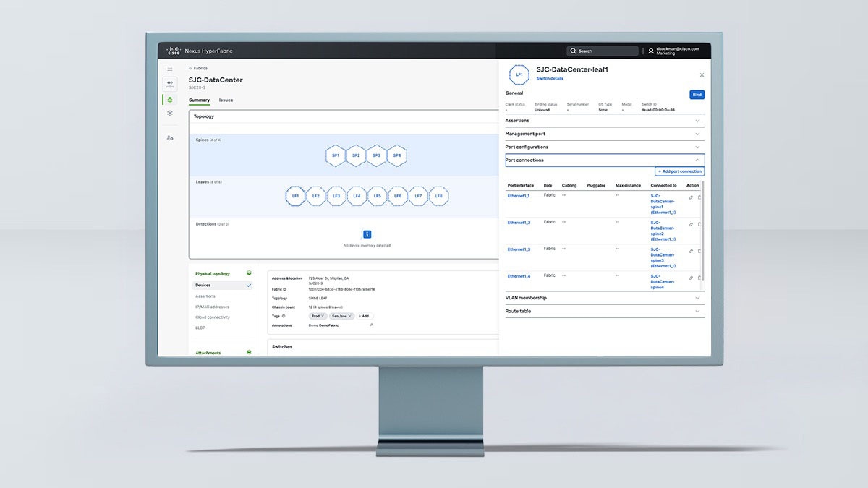Click the blue info icon under Detections
The height and width of the screenshot is (488, 868).
367,234
